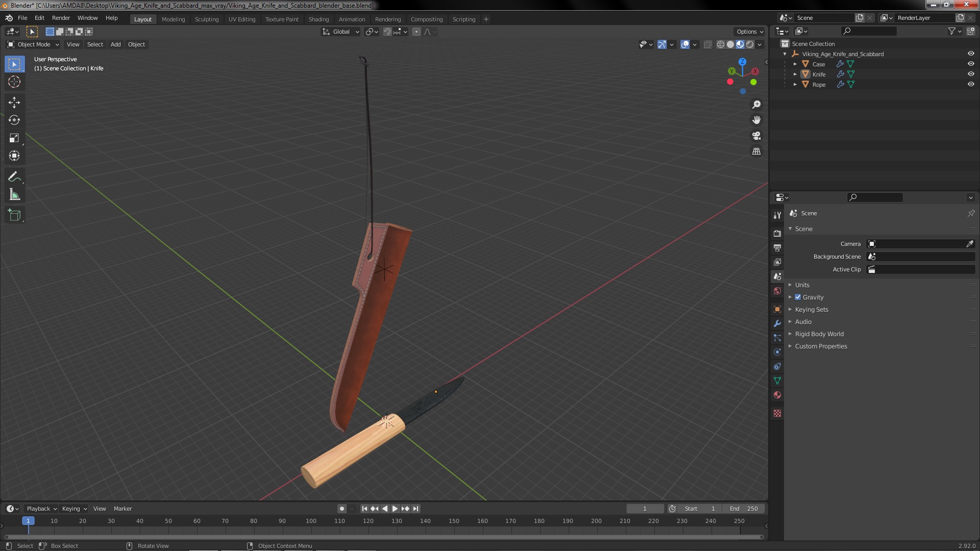Switch to UV Editing workspace tab

point(242,19)
